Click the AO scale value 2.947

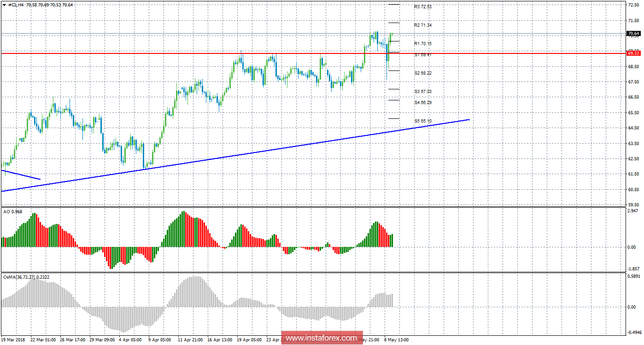pos(634,211)
